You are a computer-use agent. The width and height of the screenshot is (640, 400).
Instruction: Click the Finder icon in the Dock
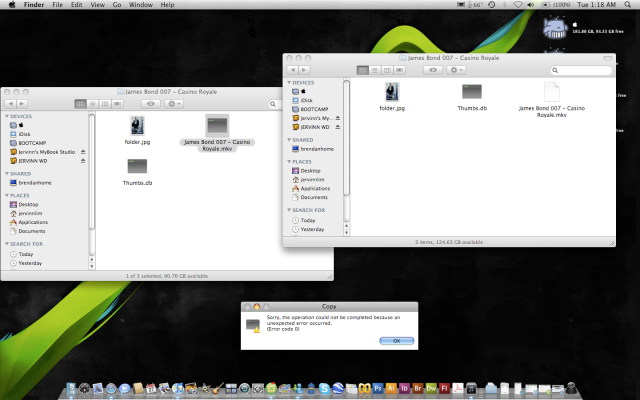[72, 387]
